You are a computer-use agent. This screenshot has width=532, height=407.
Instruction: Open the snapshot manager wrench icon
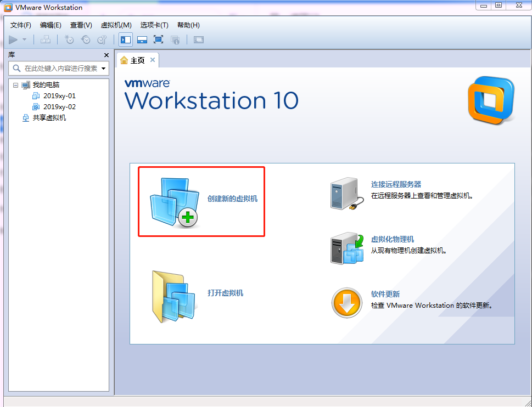[102, 39]
